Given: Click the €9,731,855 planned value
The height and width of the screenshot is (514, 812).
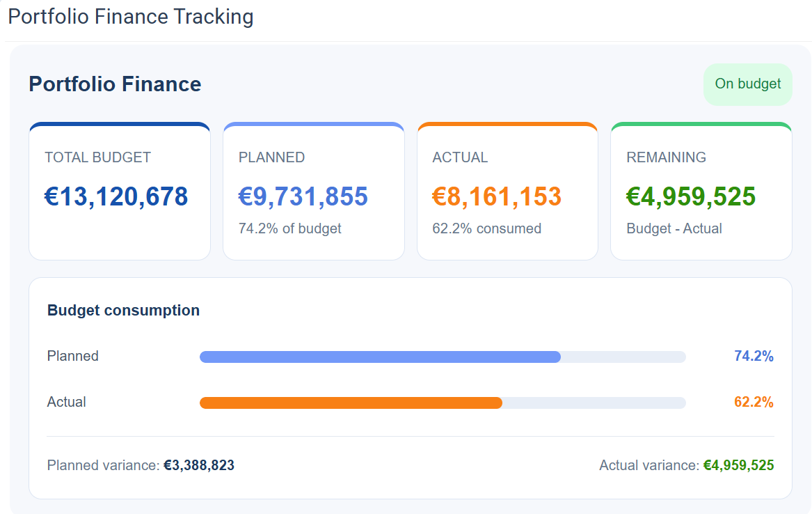Looking at the screenshot, I should pos(303,196).
